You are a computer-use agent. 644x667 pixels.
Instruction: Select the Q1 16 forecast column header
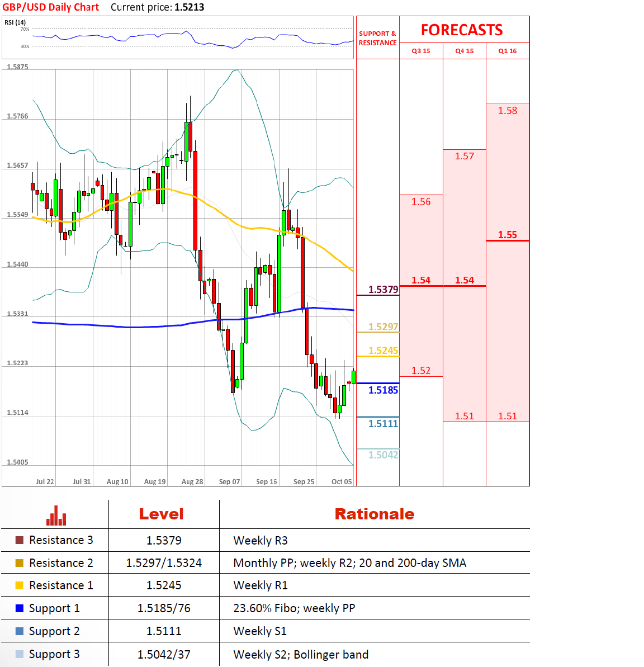click(508, 51)
